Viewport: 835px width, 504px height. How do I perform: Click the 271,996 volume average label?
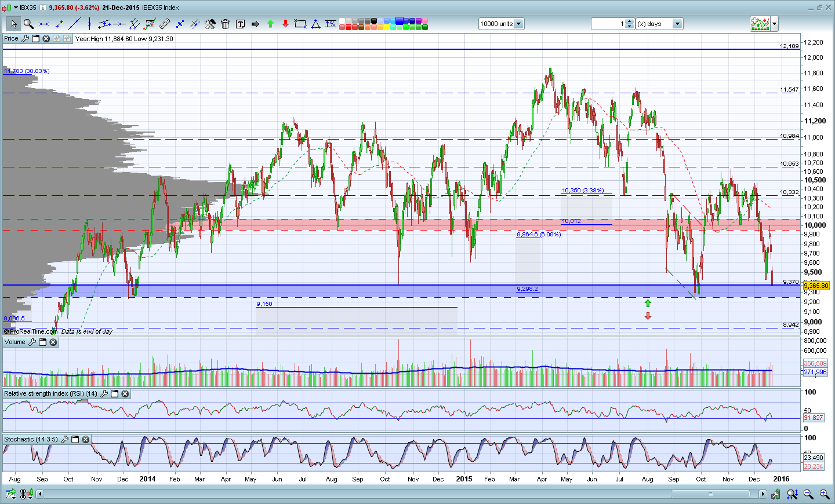tap(815, 372)
